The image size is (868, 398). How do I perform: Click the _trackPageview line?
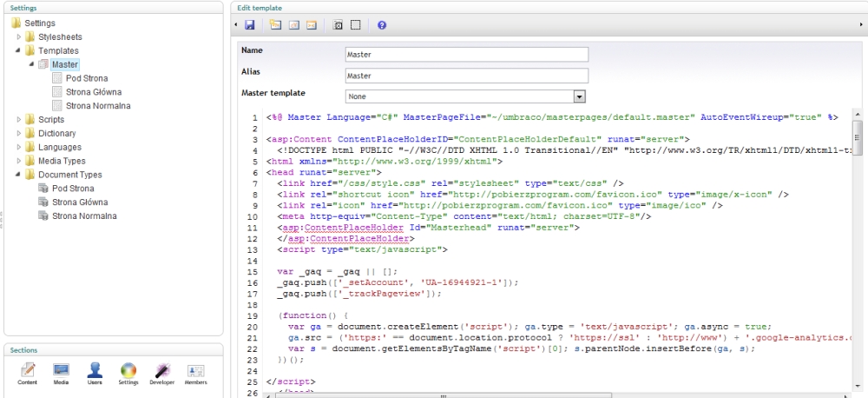pyautogui.click(x=359, y=294)
